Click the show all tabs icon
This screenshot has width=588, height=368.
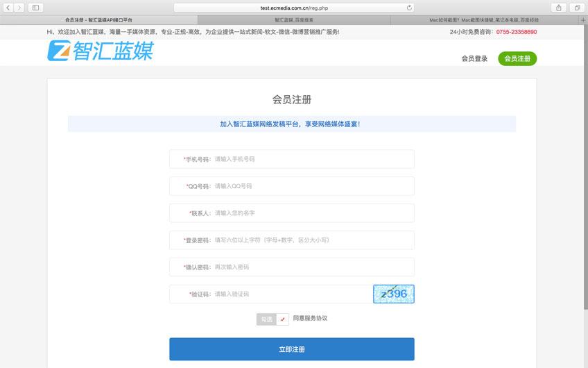(576, 8)
